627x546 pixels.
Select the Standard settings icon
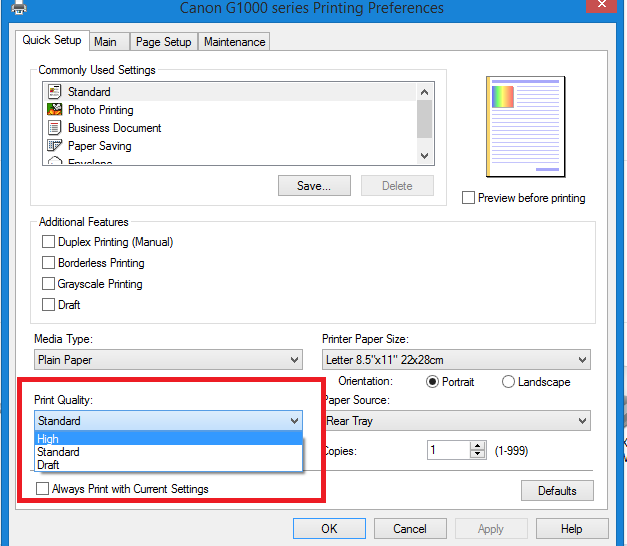[55, 92]
